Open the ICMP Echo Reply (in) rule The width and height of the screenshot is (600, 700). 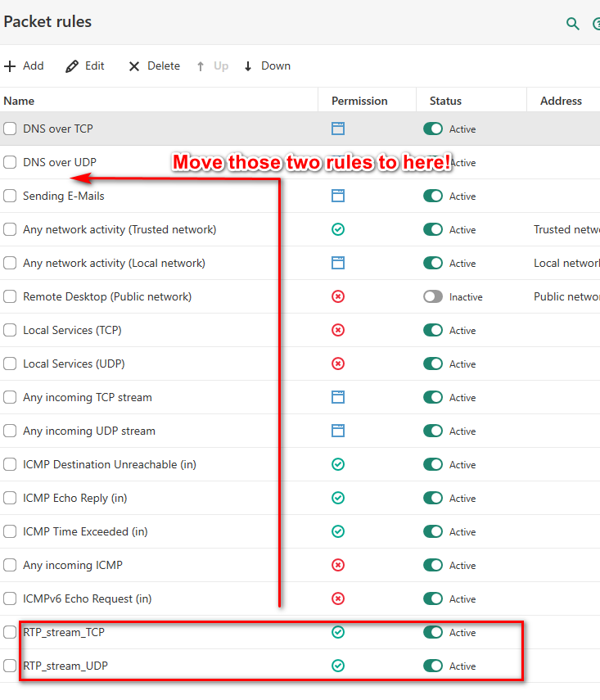(74, 498)
